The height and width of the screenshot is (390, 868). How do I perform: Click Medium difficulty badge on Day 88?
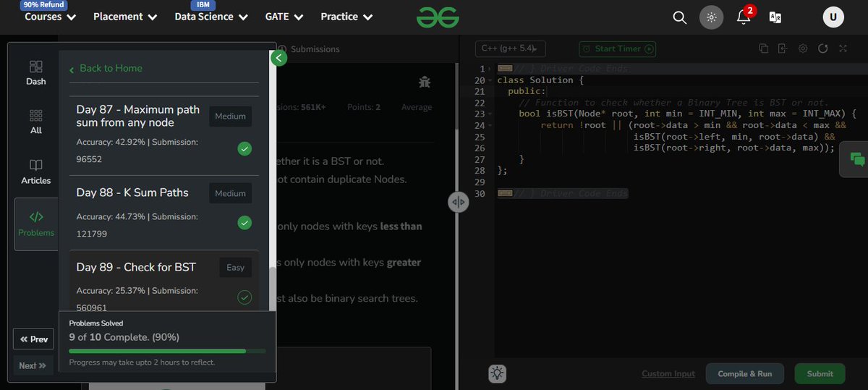[x=231, y=193]
